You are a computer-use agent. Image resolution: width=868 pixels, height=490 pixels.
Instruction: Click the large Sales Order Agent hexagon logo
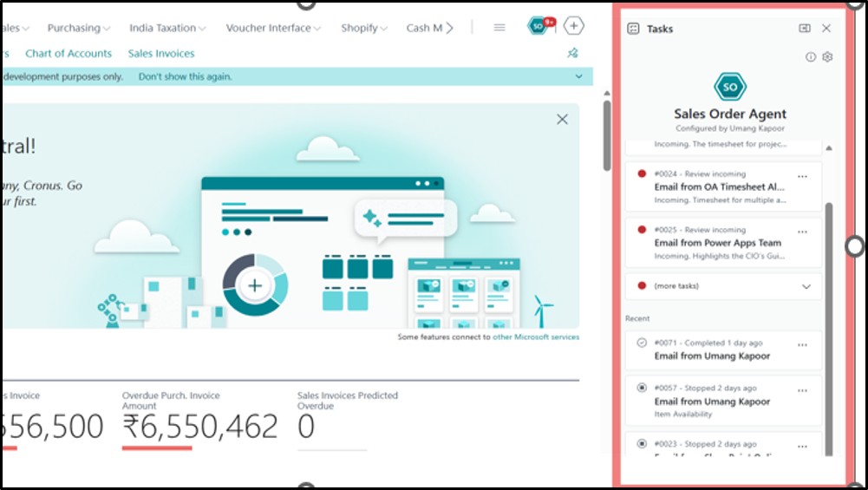tap(729, 87)
